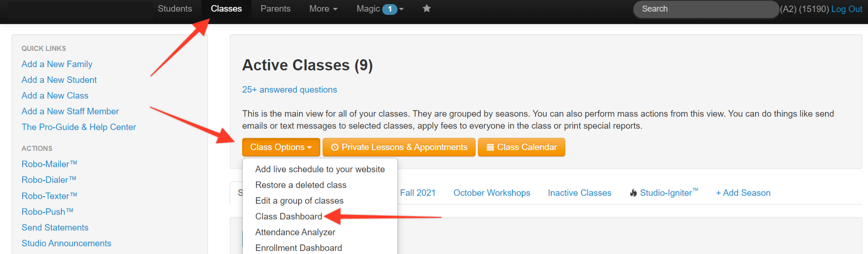
Task: Open Private Lessons & Appointments
Action: click(x=399, y=147)
